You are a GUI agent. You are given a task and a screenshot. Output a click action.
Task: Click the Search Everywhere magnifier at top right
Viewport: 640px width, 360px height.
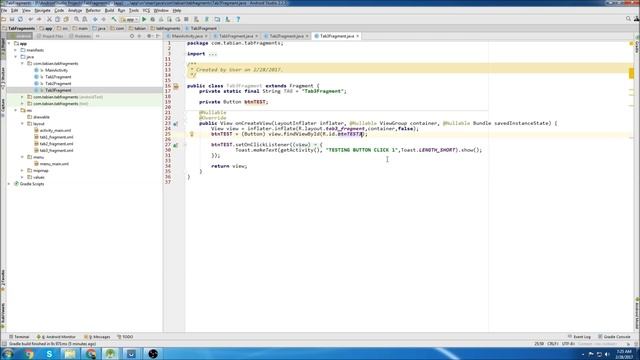629,19
